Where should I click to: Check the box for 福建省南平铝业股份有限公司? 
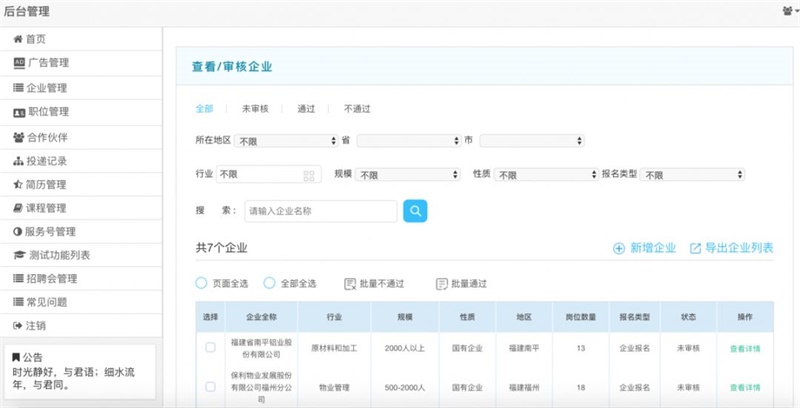click(210, 348)
